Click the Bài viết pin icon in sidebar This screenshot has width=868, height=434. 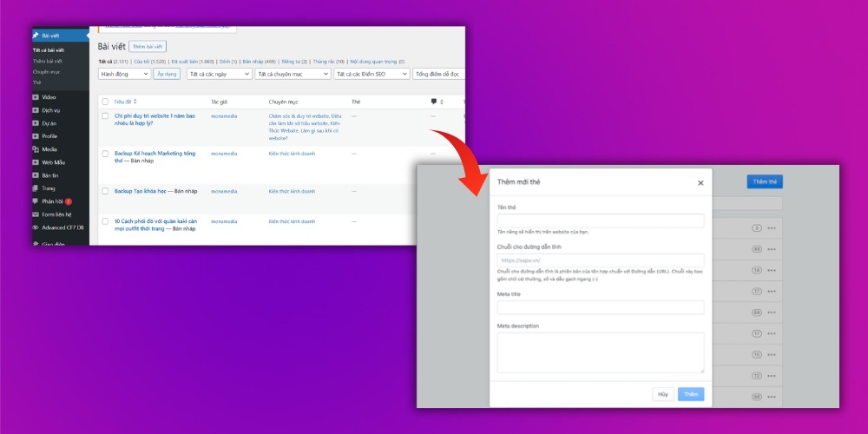coord(36,36)
